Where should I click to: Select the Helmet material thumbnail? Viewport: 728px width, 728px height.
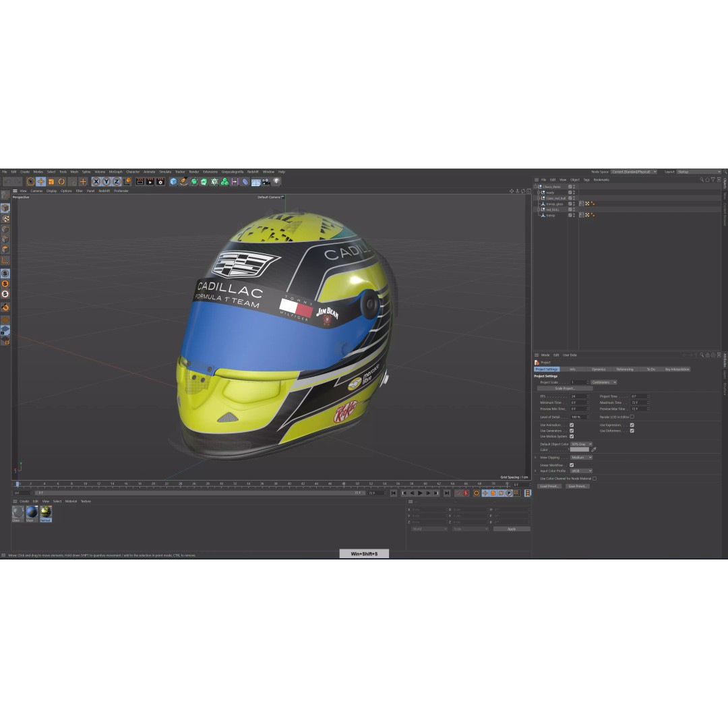click(x=46, y=514)
